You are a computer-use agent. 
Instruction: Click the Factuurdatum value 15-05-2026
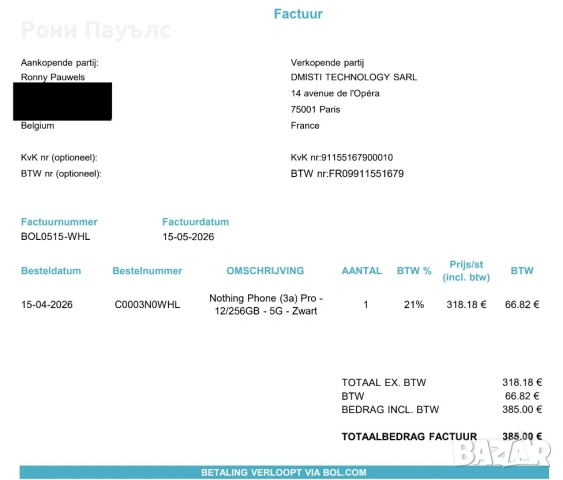click(188, 237)
